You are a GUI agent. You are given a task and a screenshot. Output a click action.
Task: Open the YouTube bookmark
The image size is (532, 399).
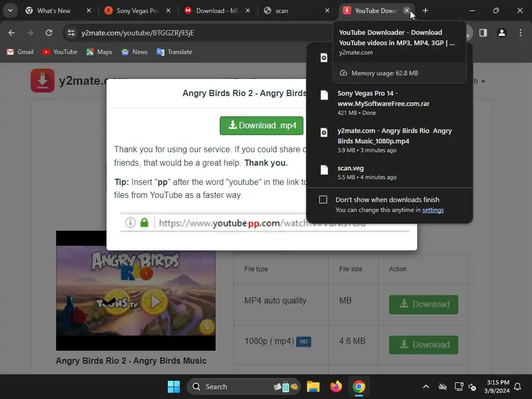pos(60,52)
